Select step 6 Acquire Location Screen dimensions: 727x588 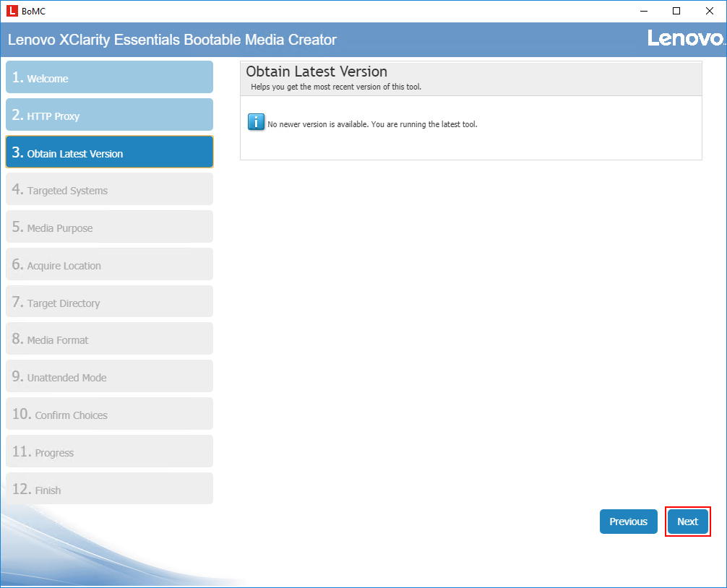[x=109, y=264]
